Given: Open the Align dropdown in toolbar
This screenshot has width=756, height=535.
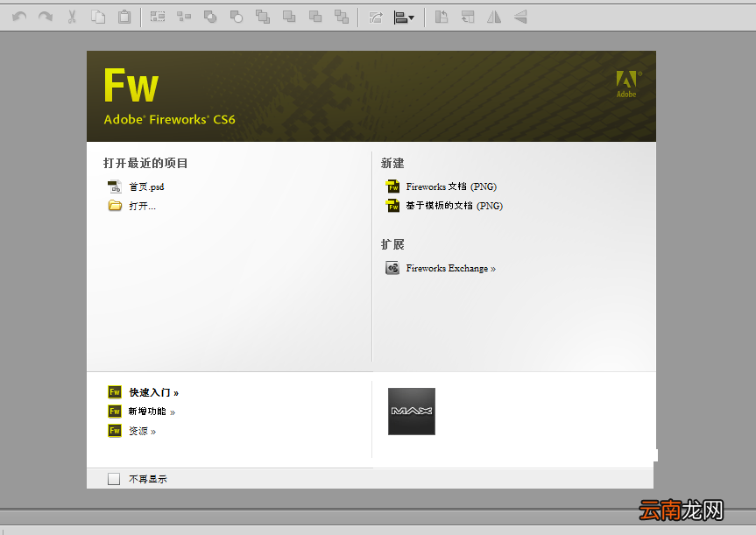Looking at the screenshot, I should pos(404,18).
